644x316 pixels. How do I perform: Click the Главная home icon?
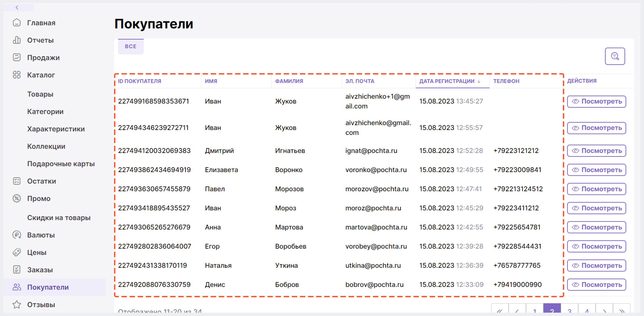17,23
